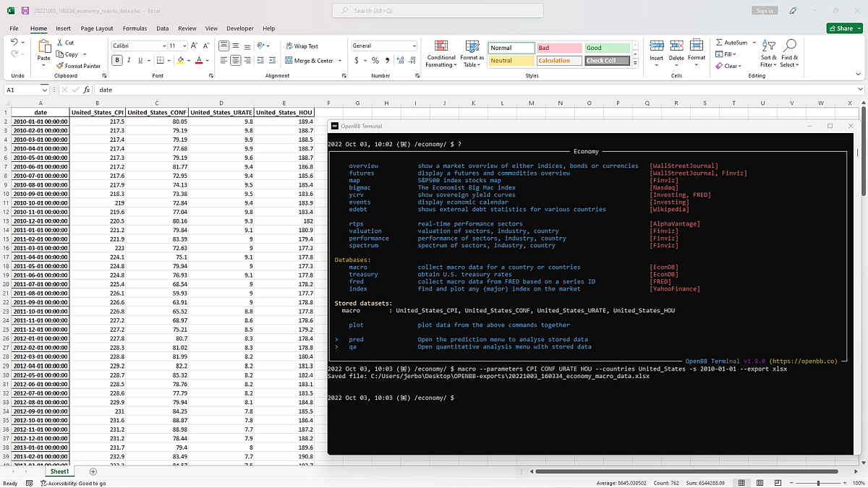Click the Paste clipboard icon

click(x=44, y=48)
